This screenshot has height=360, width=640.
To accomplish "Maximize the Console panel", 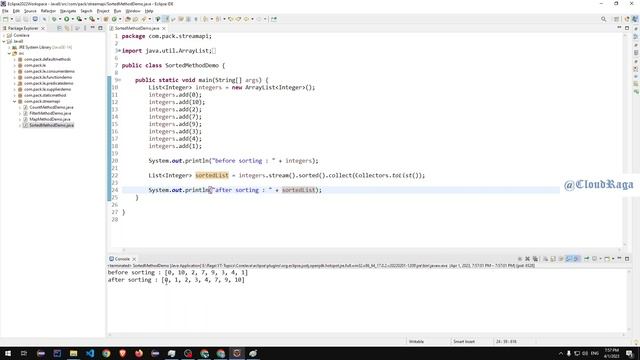I will pos(627,259).
